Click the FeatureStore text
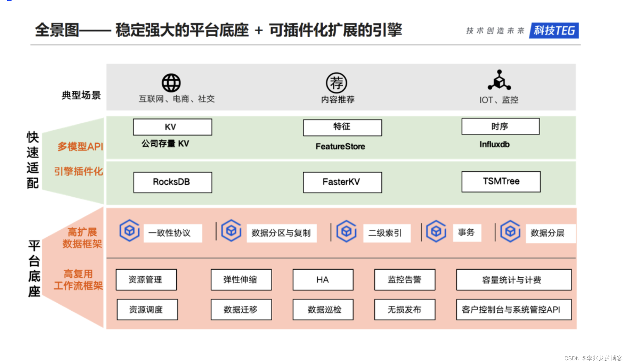Screen dimensions: 627x364 click(x=340, y=147)
